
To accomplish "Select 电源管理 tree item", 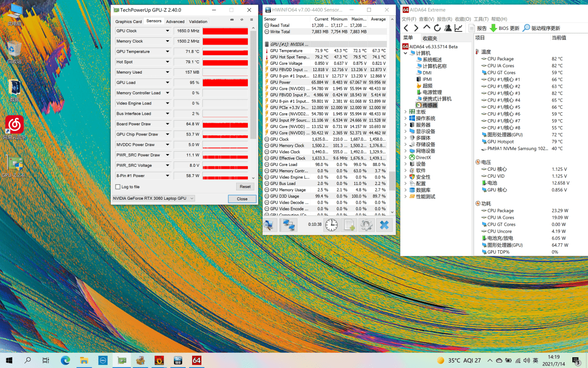I will click(432, 92).
